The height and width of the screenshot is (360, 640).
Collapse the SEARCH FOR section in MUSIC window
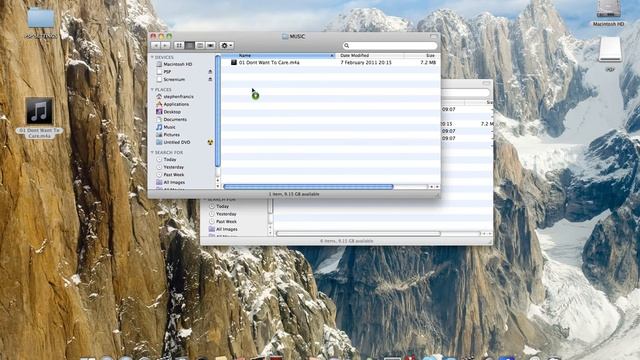pyautogui.click(x=152, y=152)
